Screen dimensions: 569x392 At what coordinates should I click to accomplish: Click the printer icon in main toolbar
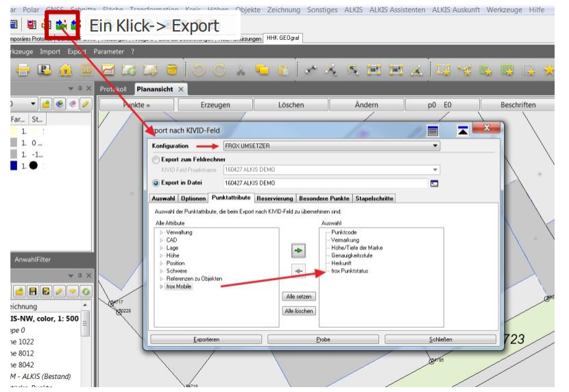[x=23, y=70]
